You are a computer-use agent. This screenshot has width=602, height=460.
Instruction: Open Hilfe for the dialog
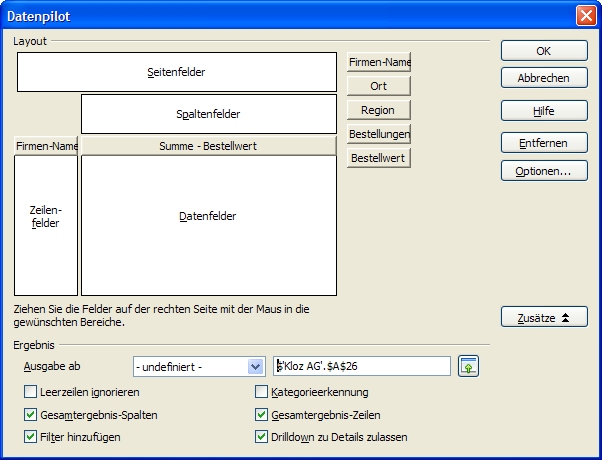coord(544,110)
